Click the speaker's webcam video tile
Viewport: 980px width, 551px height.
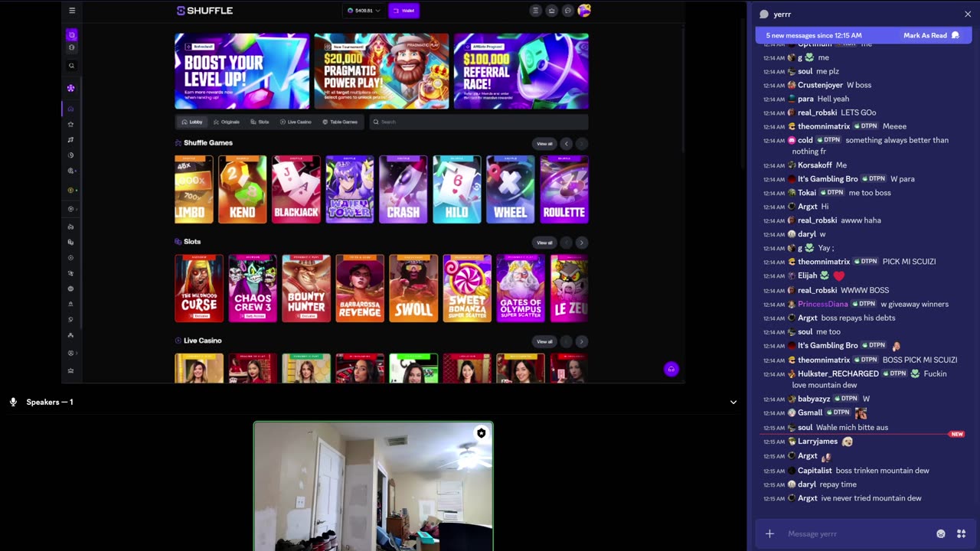pyautogui.click(x=374, y=486)
